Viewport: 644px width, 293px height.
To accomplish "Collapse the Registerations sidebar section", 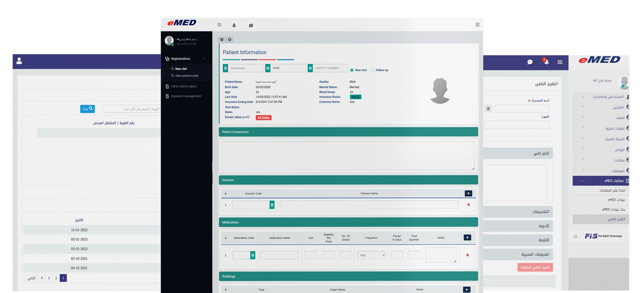I will point(204,59).
